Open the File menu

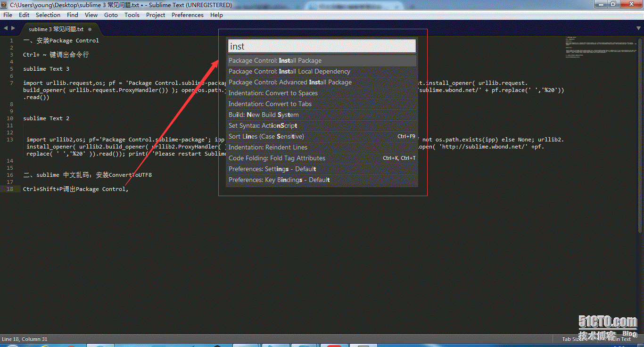(8, 15)
